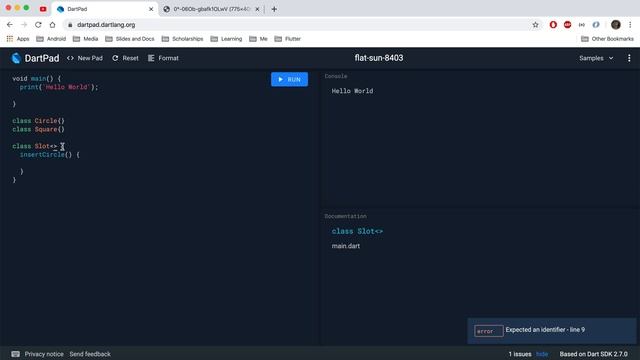The width and height of the screenshot is (640, 360).
Task: Reset the pad code
Action: pyautogui.click(x=125, y=58)
